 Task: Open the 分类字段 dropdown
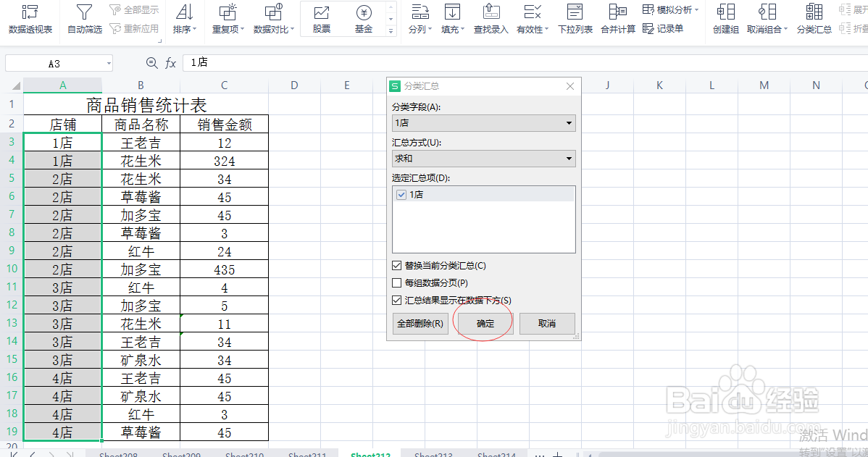(483, 123)
